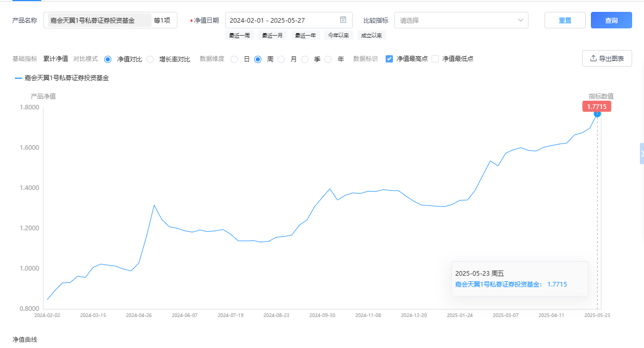Click the export icon on 导出图表 button

pos(593,58)
